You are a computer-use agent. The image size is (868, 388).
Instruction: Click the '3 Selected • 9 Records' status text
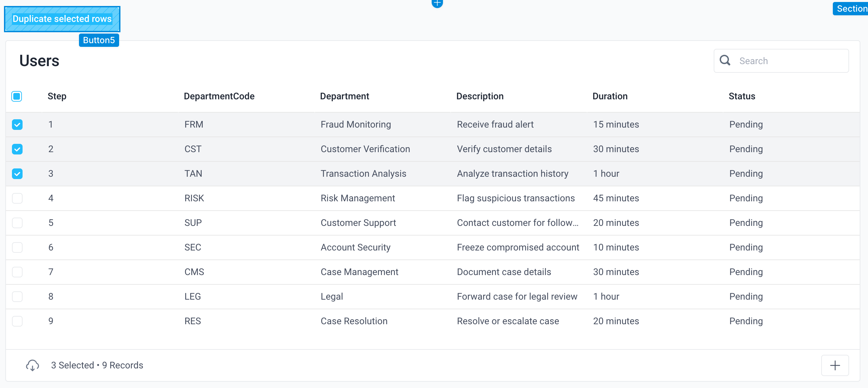[97, 365]
